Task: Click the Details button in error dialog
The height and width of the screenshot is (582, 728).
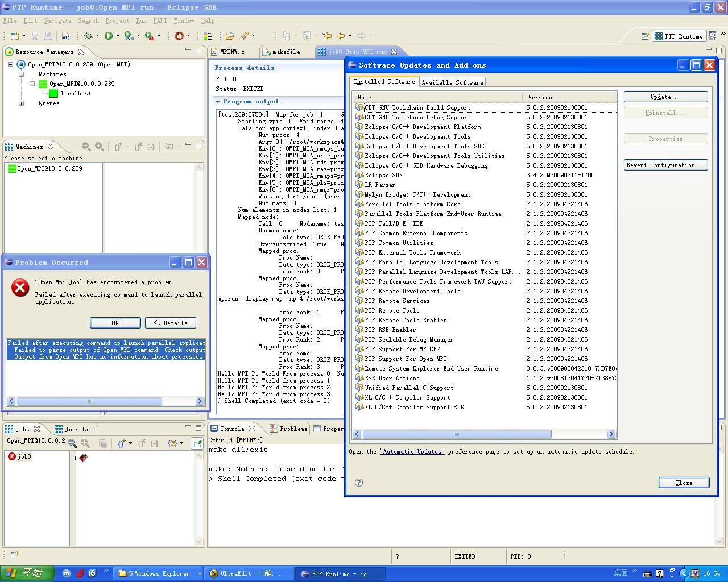Action: 171,323
